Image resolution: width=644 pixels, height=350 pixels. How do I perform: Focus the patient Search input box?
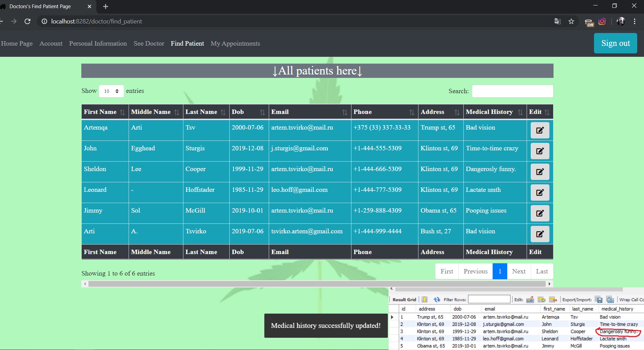(512, 91)
